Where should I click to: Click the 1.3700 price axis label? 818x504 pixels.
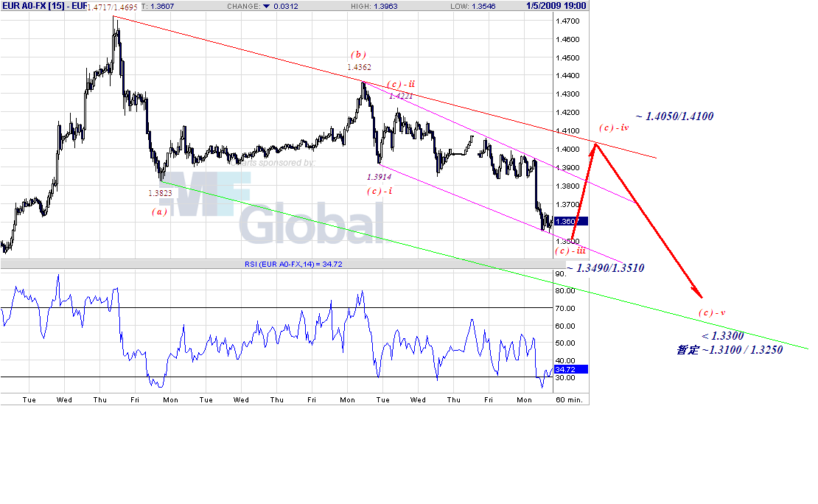click(x=567, y=205)
